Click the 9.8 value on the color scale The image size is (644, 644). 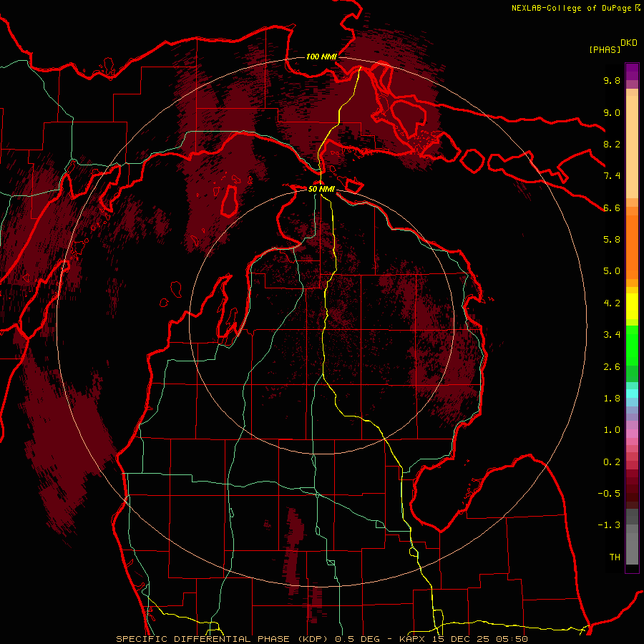[612, 80]
